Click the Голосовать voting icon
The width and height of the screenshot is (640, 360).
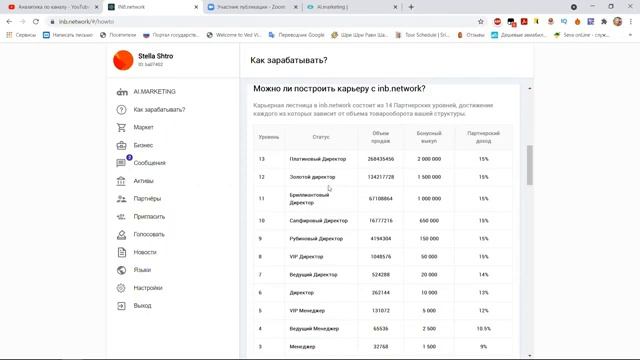[x=121, y=234]
